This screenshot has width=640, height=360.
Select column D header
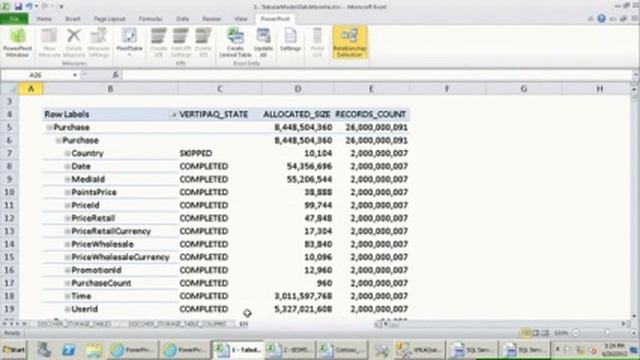point(298,89)
